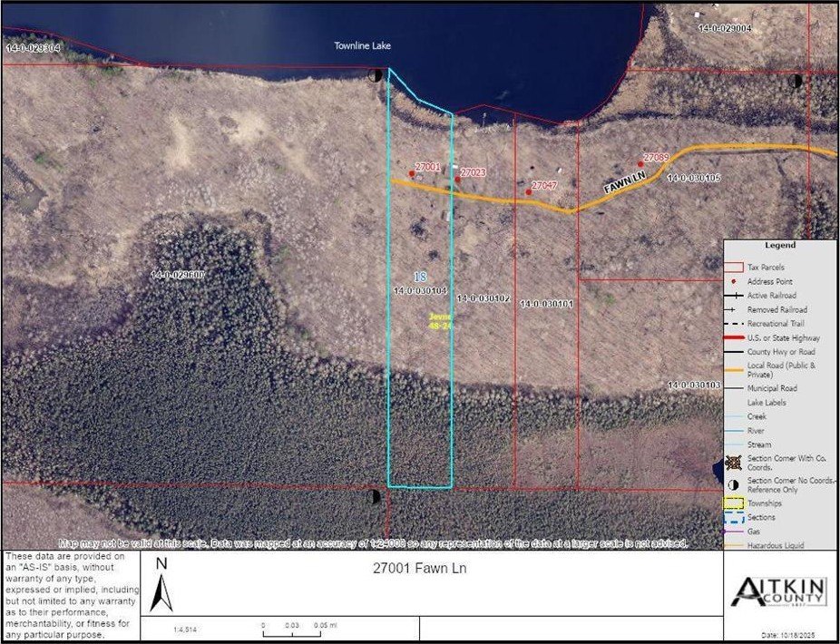840x644 pixels.
Task: Click the 27001 Fawn Ln map title
Action: [x=420, y=569]
